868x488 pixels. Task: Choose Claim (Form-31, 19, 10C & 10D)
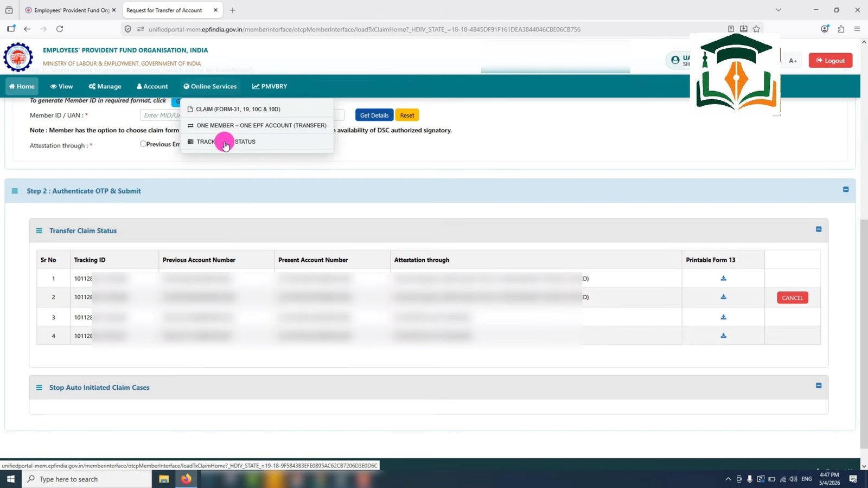(x=257, y=109)
